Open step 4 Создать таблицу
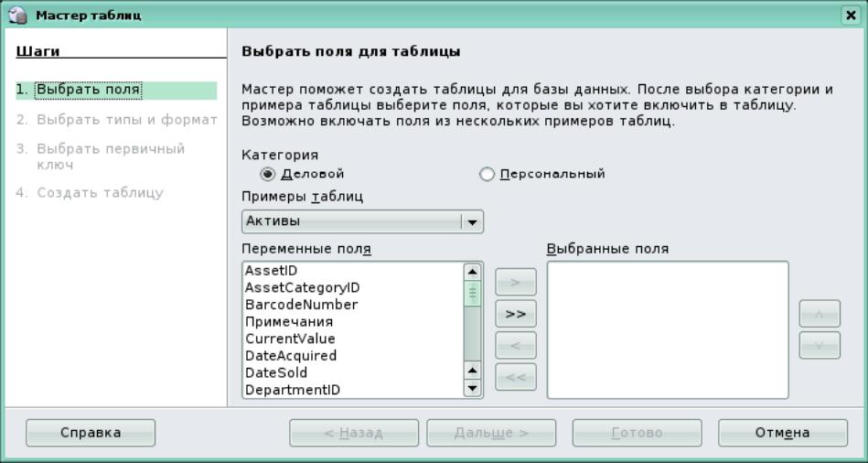The height and width of the screenshot is (463, 868). 90,193
